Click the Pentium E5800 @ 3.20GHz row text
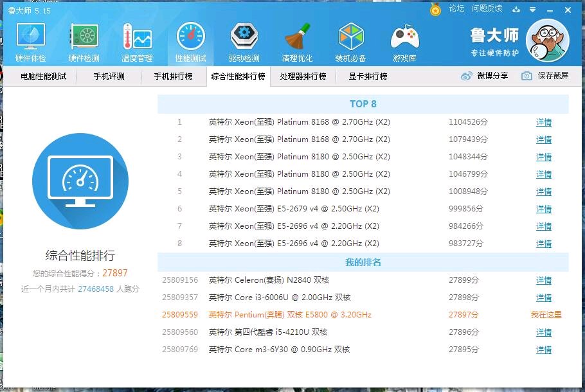The image size is (585, 392). pyautogui.click(x=290, y=315)
